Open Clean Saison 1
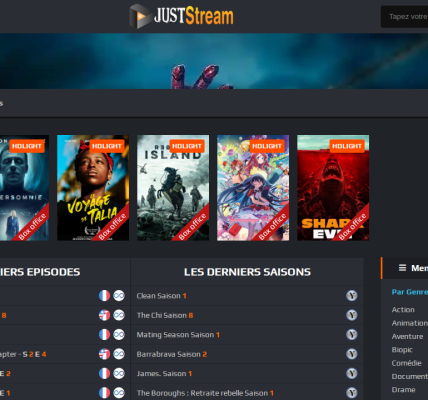 [161, 296]
